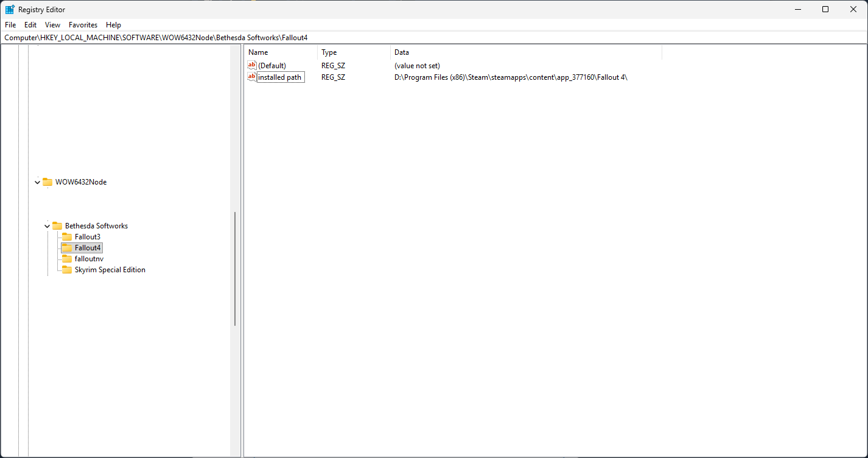Maximize the Registry Editor window
Screen dimensions: 868x458
click(x=825, y=9)
